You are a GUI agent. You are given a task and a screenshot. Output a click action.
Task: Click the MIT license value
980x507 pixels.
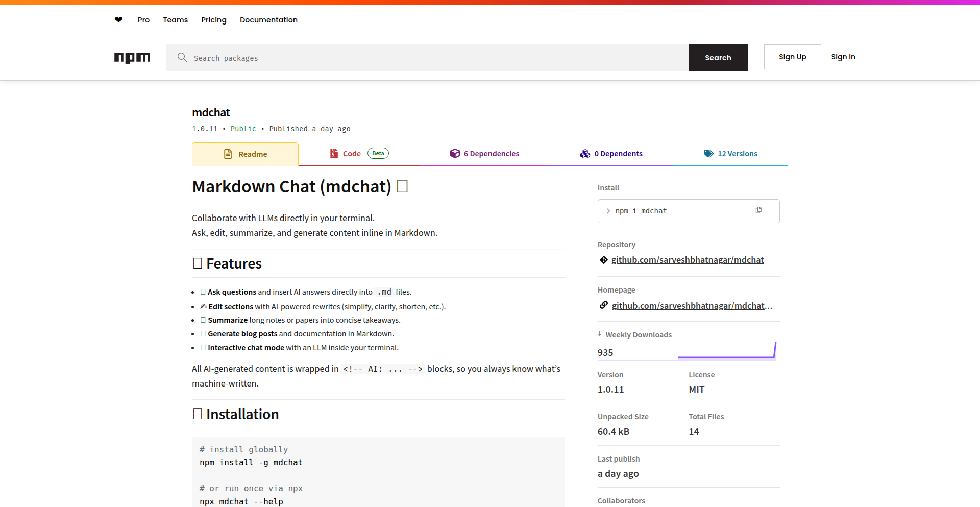(697, 390)
